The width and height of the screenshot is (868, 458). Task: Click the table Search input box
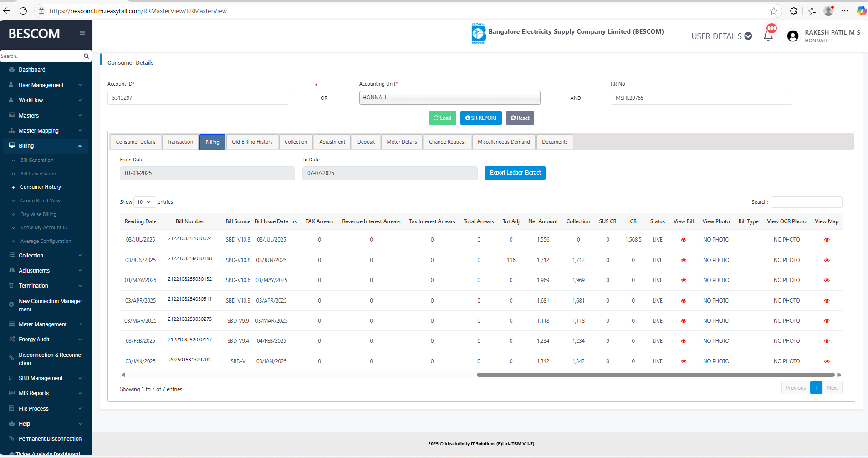(x=807, y=202)
